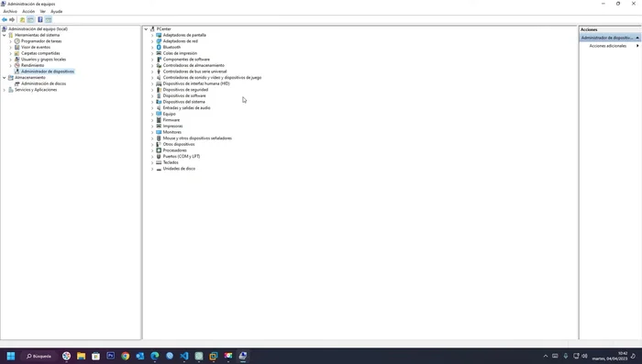Select Unidades de disco category icon
Screen dimensions: 642x364
click(x=159, y=169)
